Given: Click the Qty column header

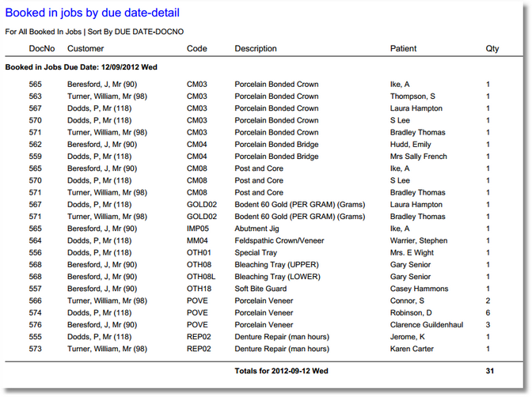Looking at the screenshot, I should point(492,48).
